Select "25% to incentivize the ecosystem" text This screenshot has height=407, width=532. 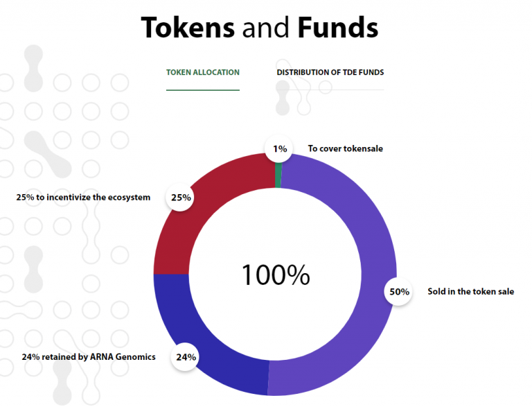(x=83, y=197)
